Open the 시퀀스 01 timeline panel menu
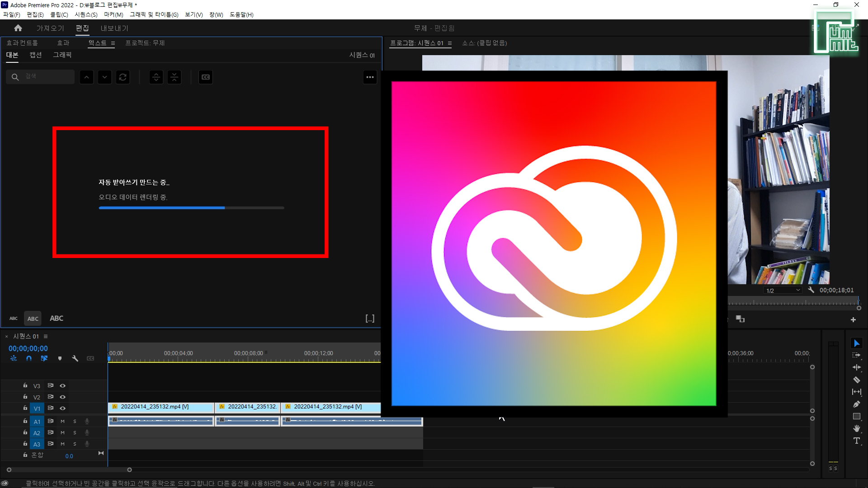 46,336
